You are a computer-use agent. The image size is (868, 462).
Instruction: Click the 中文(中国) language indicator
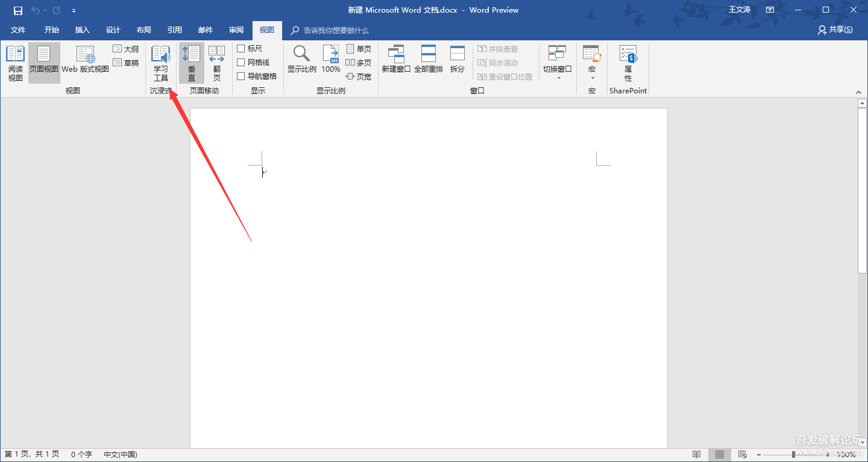pos(121,454)
